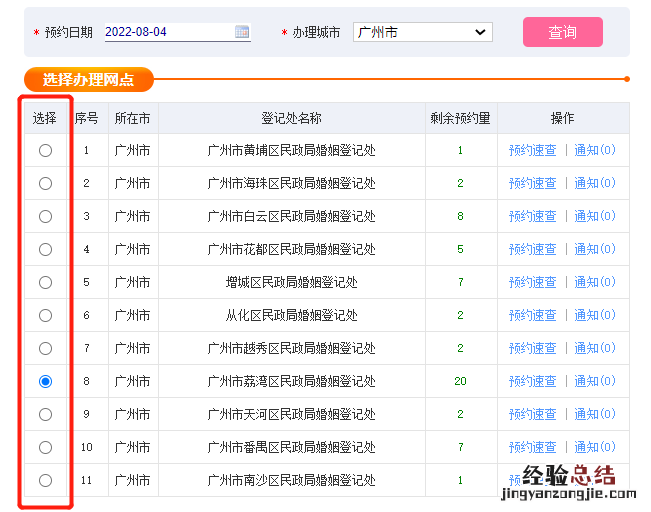651x512 pixels.
Task: Select radio button for 广州市黄埔区民政局婚姻登记处
Action: click(45, 150)
